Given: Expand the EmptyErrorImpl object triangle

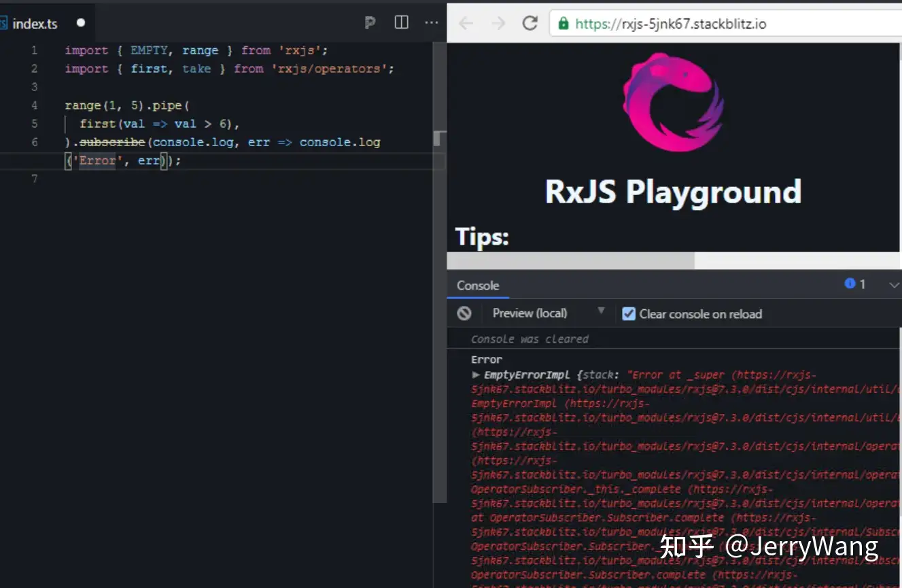Looking at the screenshot, I should (x=476, y=375).
